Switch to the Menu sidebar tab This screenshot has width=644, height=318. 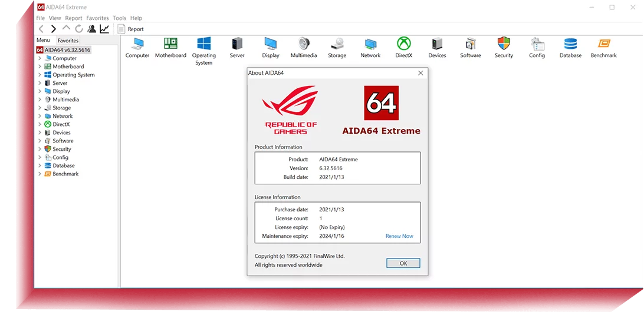tap(43, 40)
